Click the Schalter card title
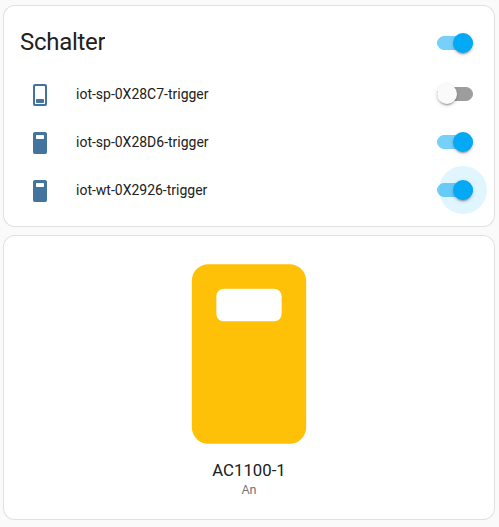 (63, 42)
